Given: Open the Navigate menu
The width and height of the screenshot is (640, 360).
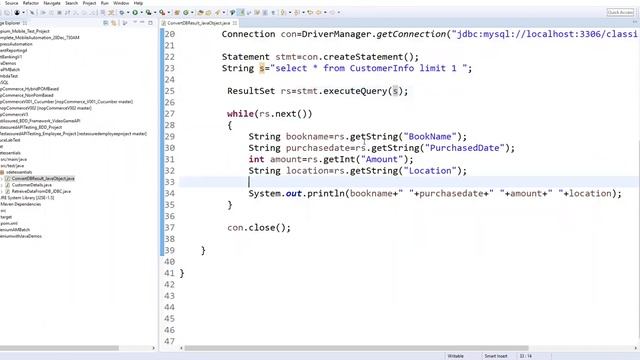Looking at the screenshot, I should (52, 3).
